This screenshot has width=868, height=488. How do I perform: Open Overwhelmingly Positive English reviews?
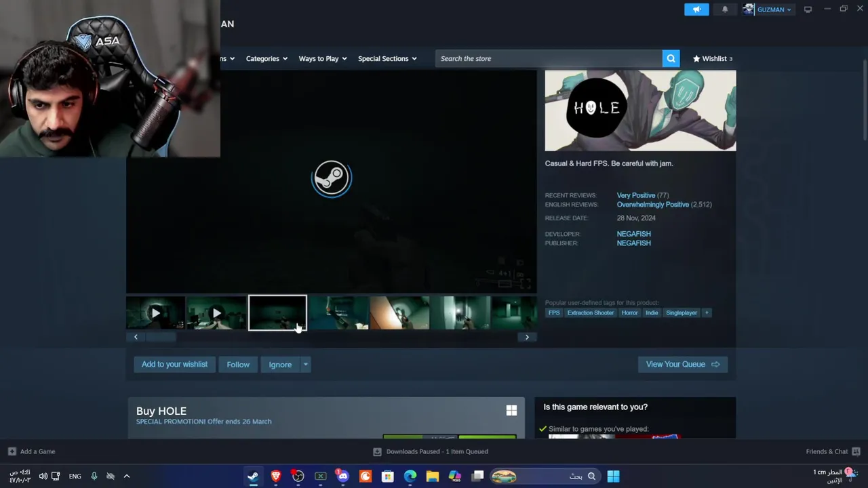click(x=652, y=204)
